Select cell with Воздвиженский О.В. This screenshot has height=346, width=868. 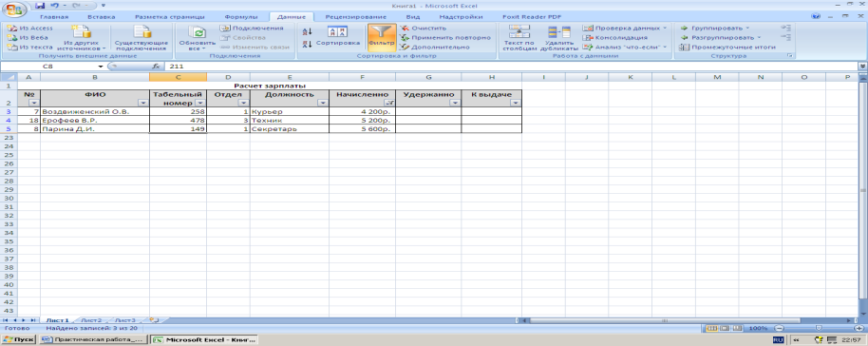pyautogui.click(x=95, y=111)
